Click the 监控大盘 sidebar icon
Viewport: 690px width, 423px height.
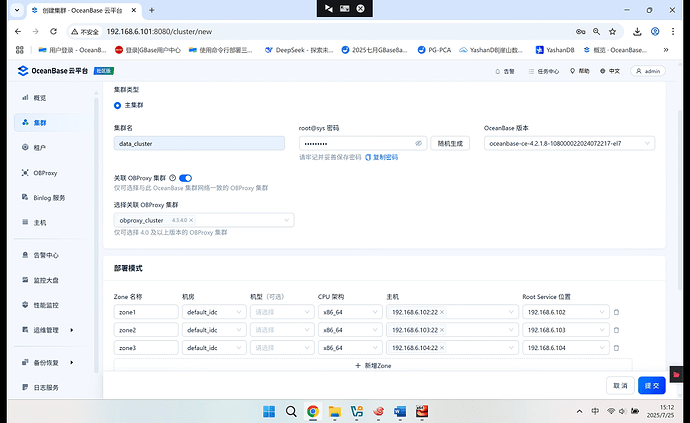tap(25, 280)
